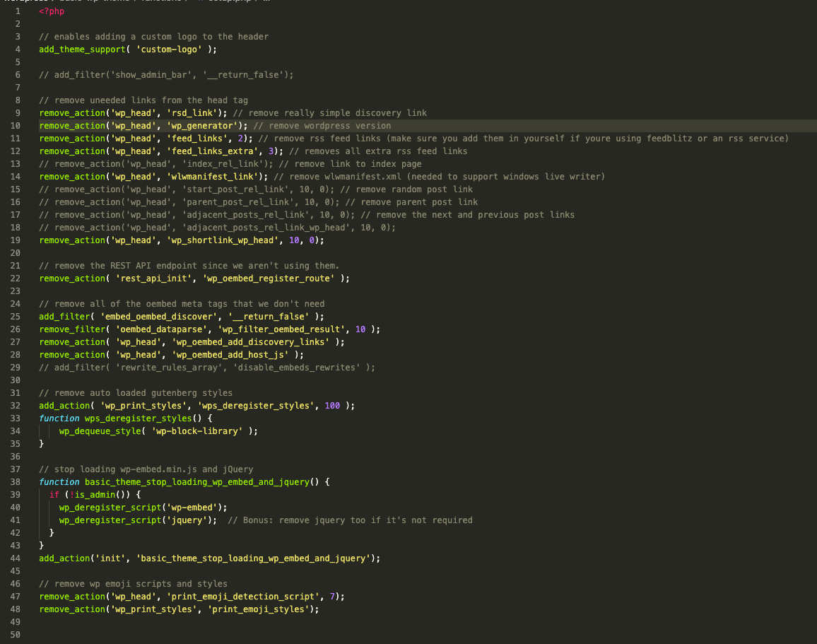The height and width of the screenshot is (644, 817).
Task: Click gutter line number 33
Action: coord(16,418)
